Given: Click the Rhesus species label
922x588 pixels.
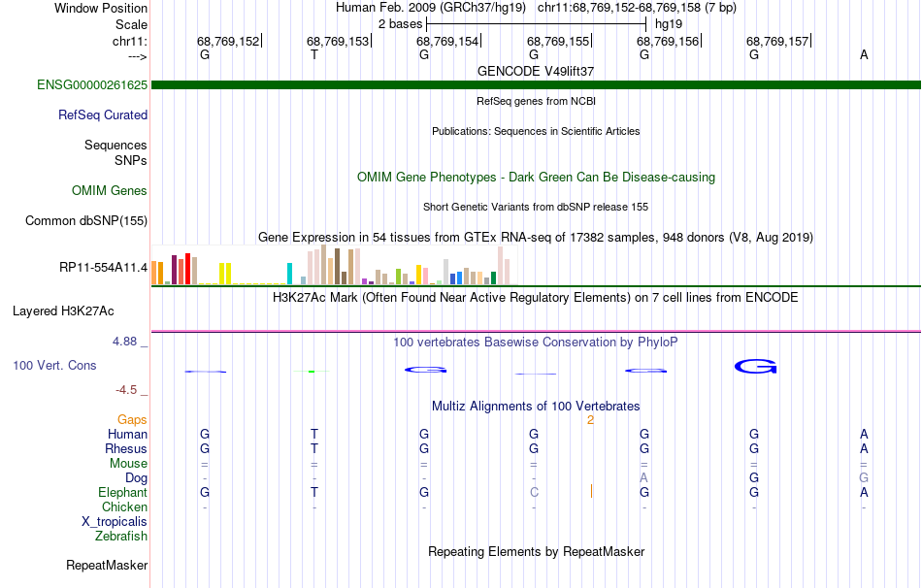Looking at the screenshot, I should [126, 448].
